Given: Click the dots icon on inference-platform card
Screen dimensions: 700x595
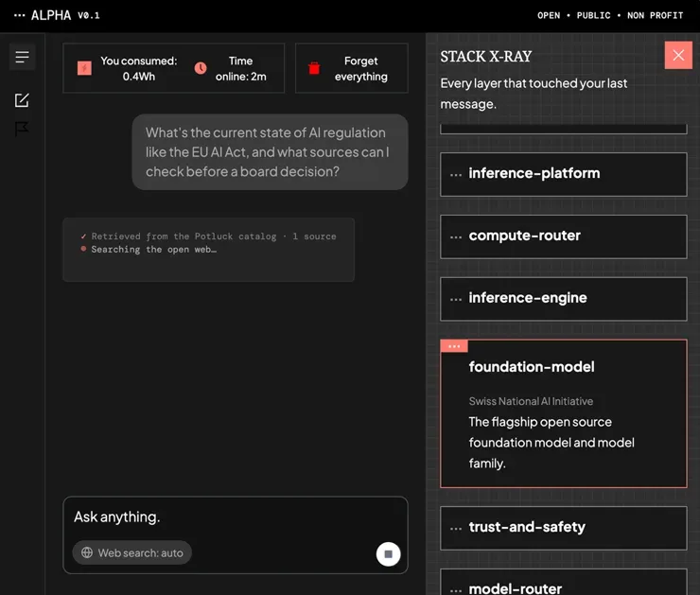Looking at the screenshot, I should coord(456,175).
